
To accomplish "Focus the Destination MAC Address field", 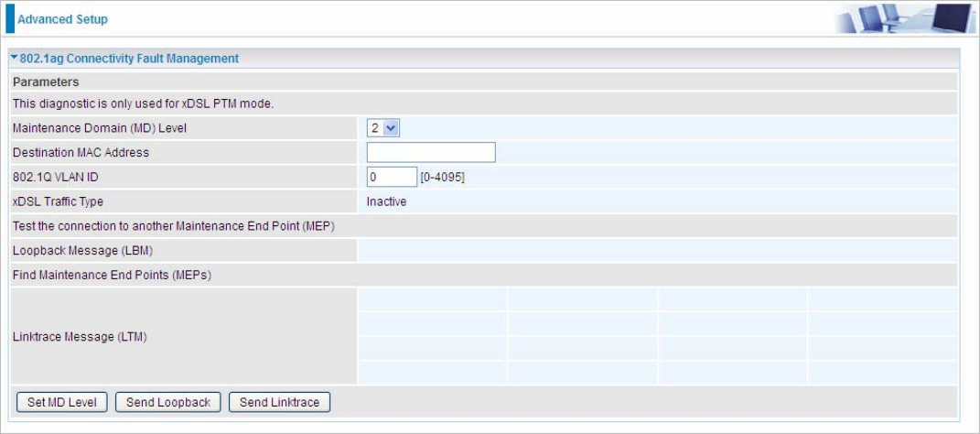I will point(431,153).
